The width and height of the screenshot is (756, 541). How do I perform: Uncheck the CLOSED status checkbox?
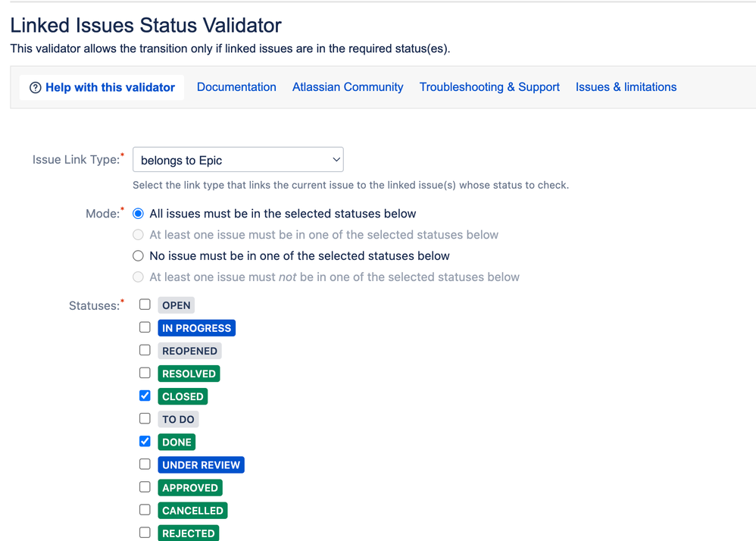tap(145, 396)
